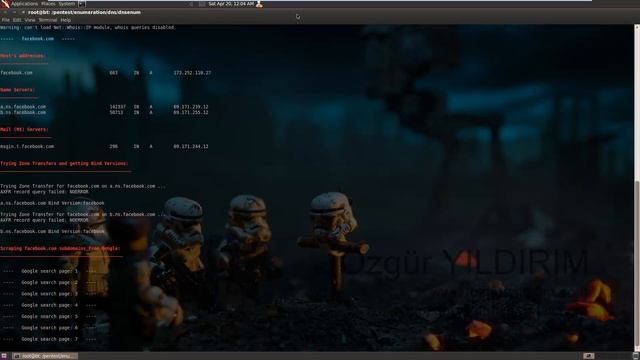Click the scrollbar down arrow
The image size is (640, 360).
[637, 348]
